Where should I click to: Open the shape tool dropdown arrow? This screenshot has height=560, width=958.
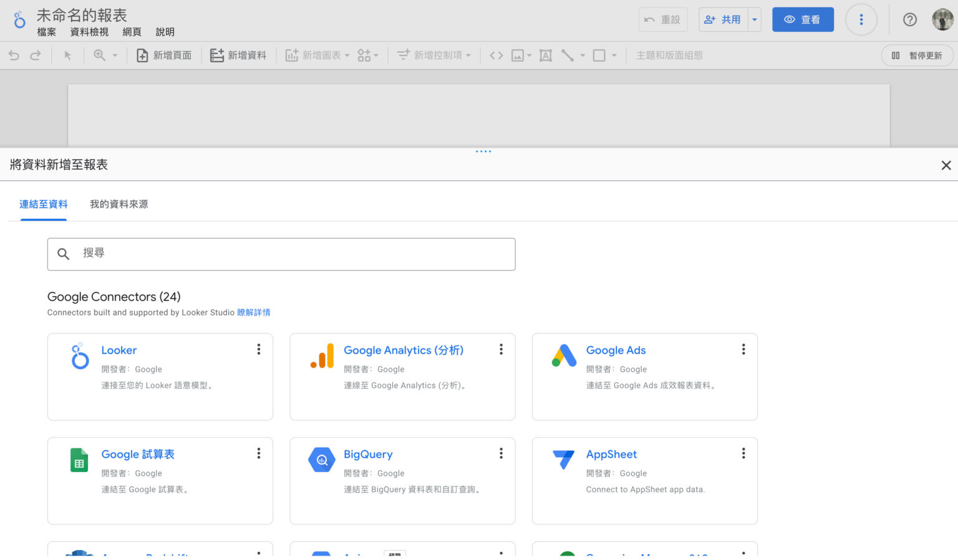614,56
